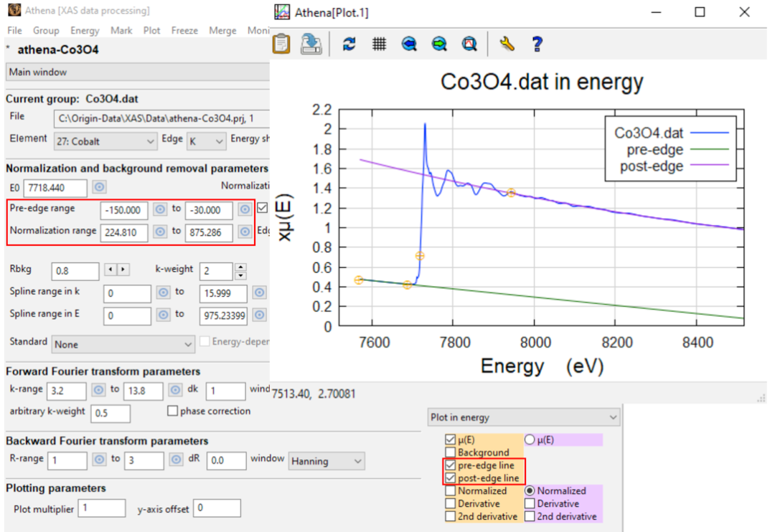Click the arbitrary k-weight field 0.5
The image size is (775, 532).
tap(111, 413)
